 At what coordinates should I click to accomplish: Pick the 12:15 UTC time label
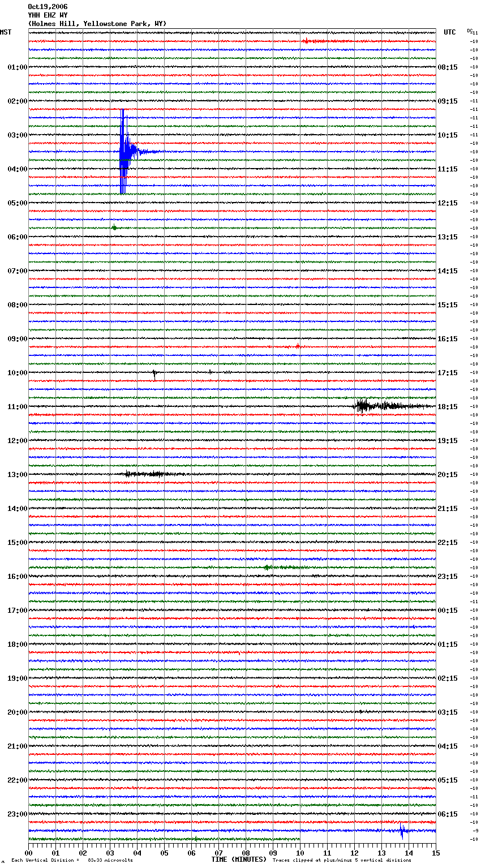[x=448, y=203]
